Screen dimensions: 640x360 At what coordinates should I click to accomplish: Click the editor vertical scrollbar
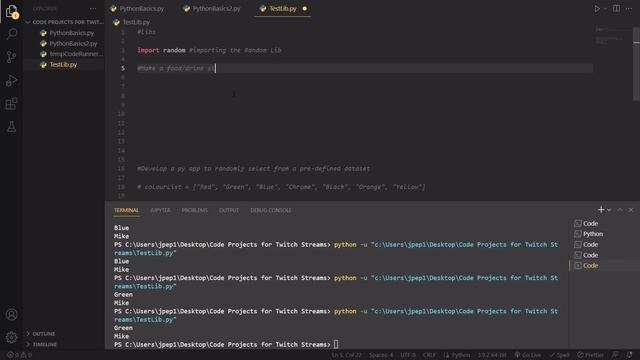click(636, 63)
